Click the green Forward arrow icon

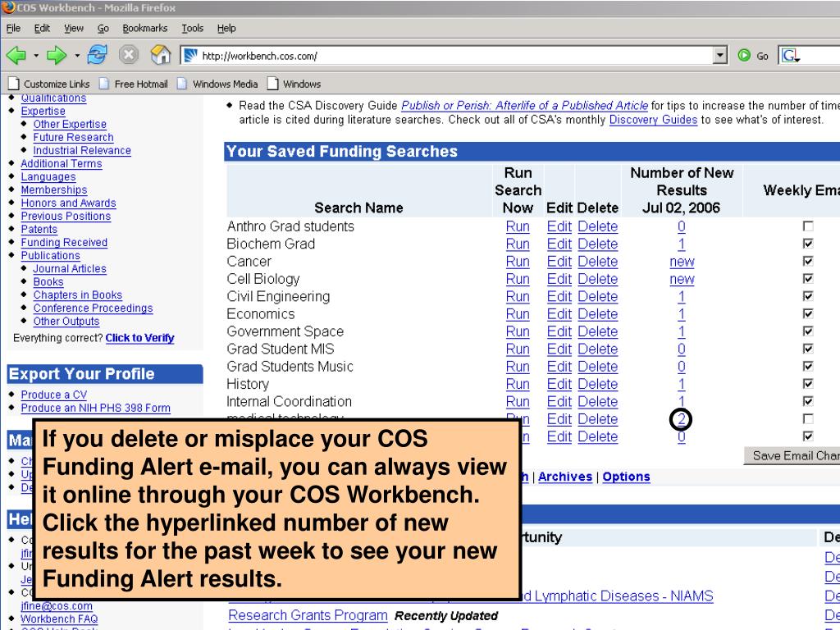[x=57, y=55]
